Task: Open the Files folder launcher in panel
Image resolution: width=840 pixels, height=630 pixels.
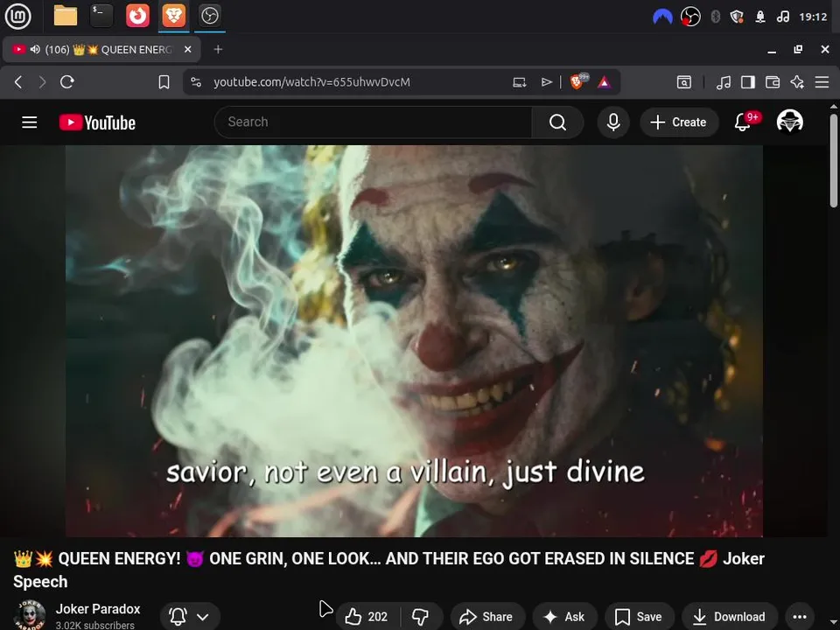Action: pos(66,16)
